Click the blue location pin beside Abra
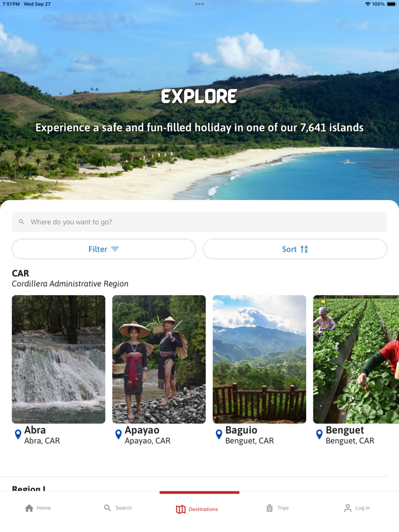This screenshot has height=532, width=399. pyautogui.click(x=17, y=435)
